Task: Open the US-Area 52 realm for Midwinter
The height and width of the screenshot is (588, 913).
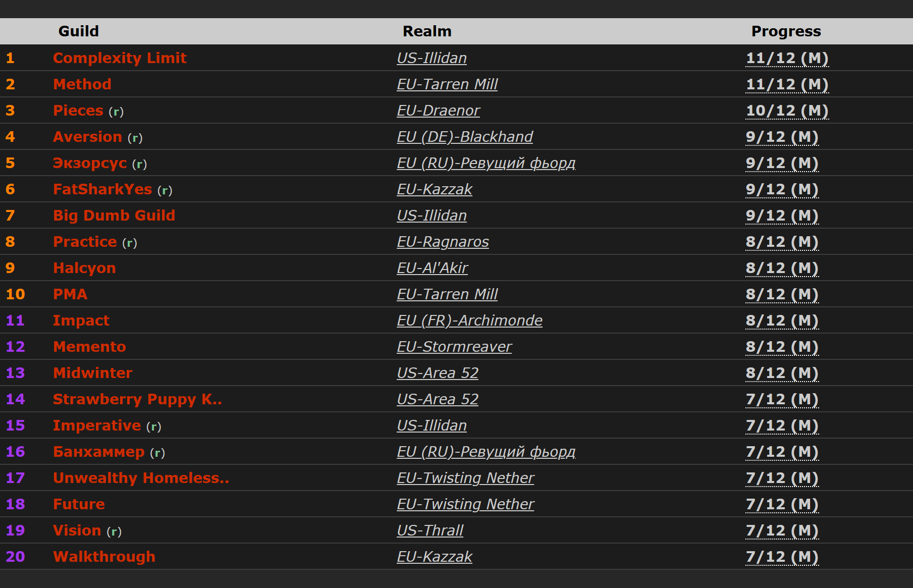Action: click(x=438, y=373)
